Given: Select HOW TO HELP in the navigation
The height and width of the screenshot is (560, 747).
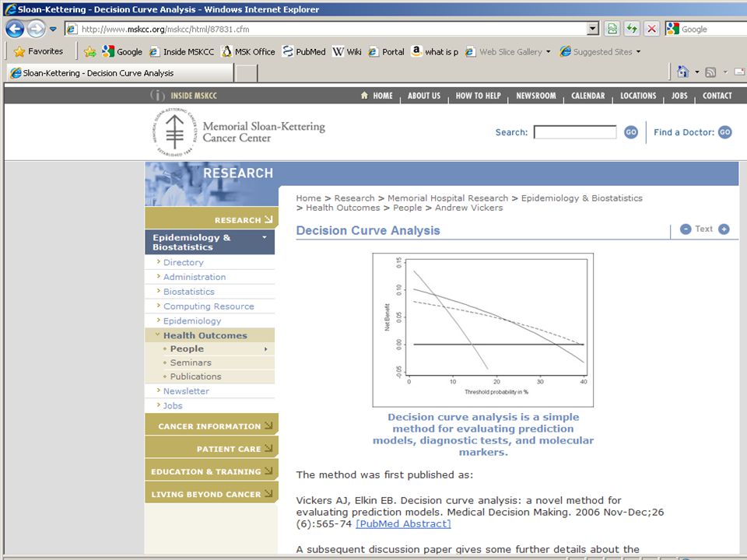Looking at the screenshot, I should pos(478,96).
